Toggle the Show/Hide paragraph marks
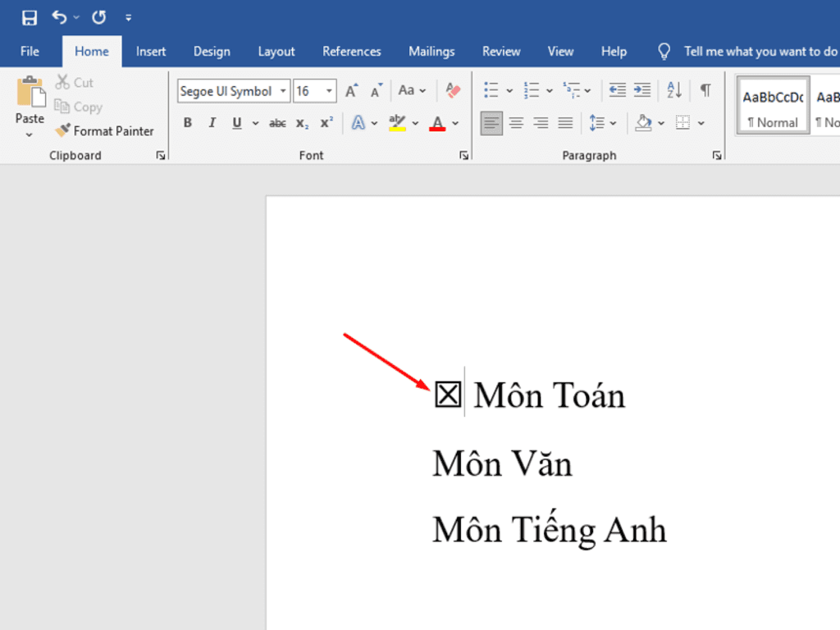The height and width of the screenshot is (630, 840). 705,90
